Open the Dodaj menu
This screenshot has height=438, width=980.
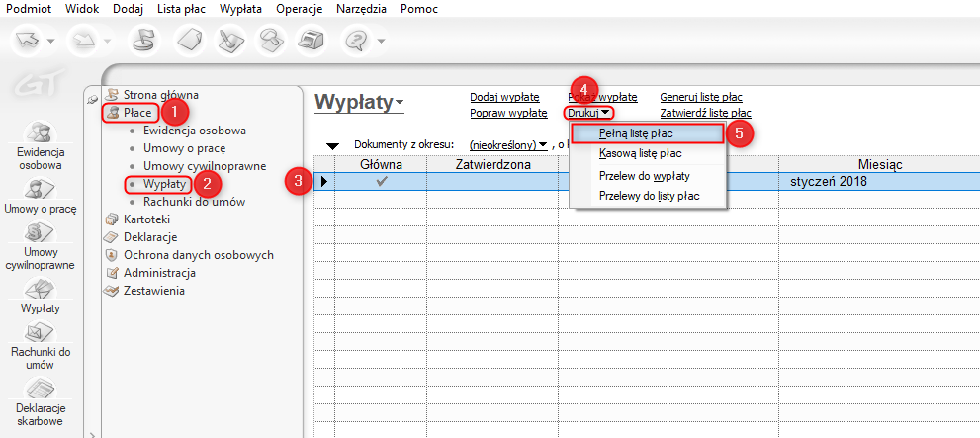(129, 9)
